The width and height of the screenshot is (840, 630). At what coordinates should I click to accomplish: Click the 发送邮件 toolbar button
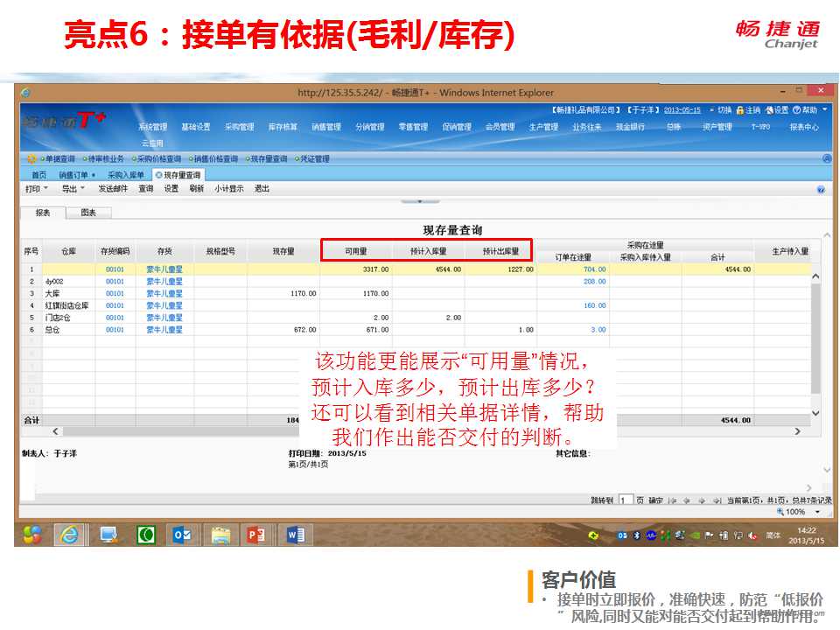112,188
